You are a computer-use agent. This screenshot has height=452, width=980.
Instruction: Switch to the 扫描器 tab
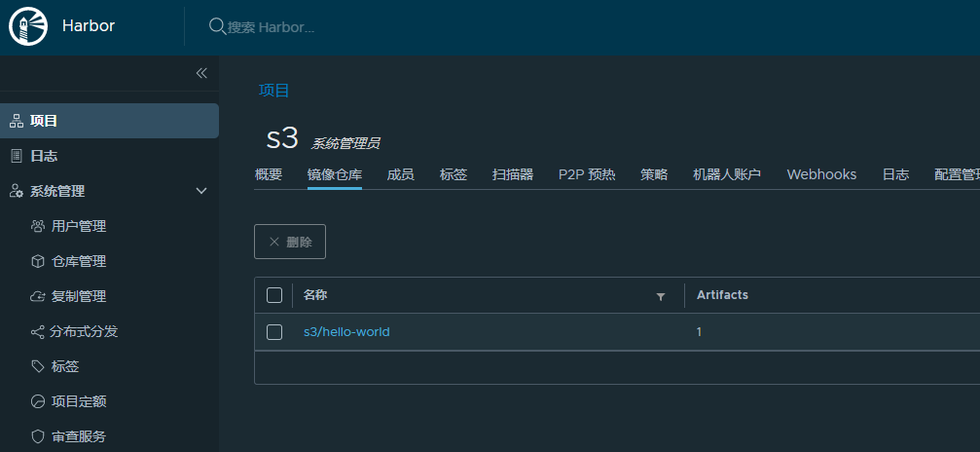coord(513,174)
